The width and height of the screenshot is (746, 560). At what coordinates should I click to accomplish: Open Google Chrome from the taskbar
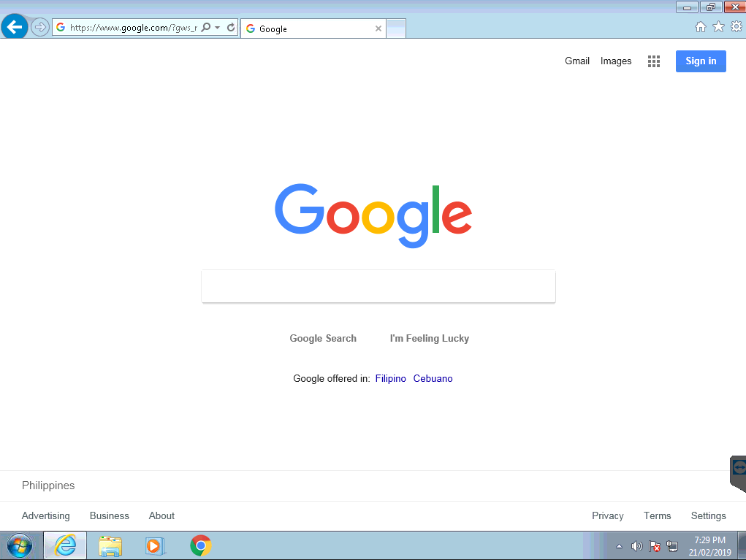[201, 545]
